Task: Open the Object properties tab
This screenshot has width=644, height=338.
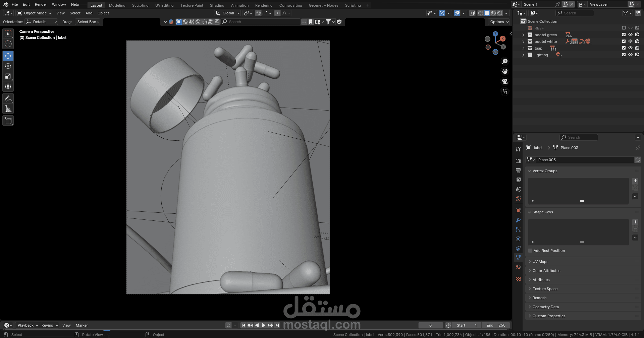Action: point(518,211)
